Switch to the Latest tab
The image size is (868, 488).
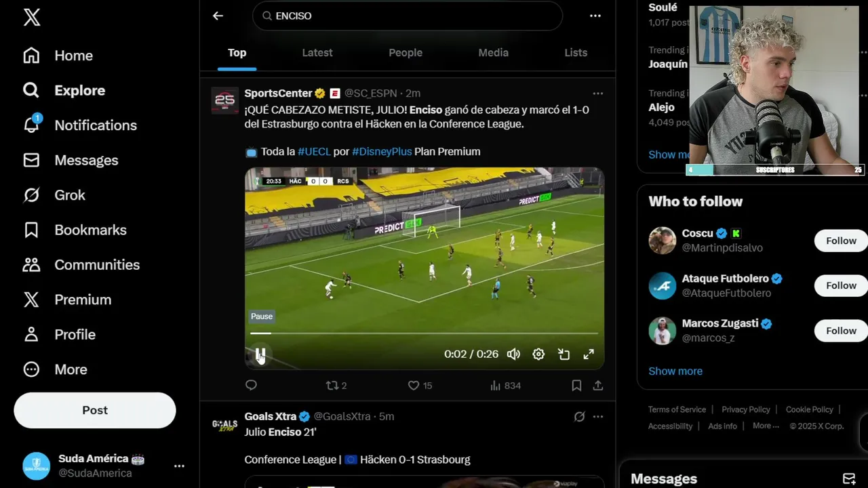tap(317, 53)
